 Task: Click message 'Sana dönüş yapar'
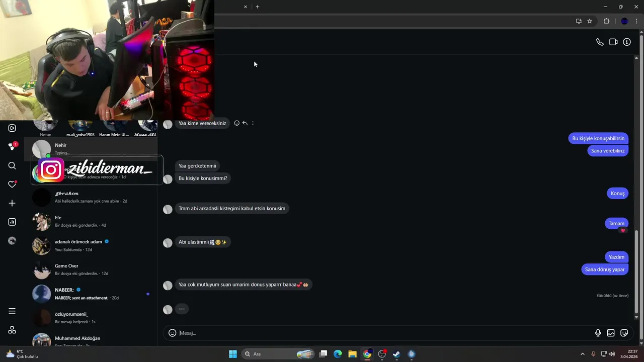[x=605, y=269]
